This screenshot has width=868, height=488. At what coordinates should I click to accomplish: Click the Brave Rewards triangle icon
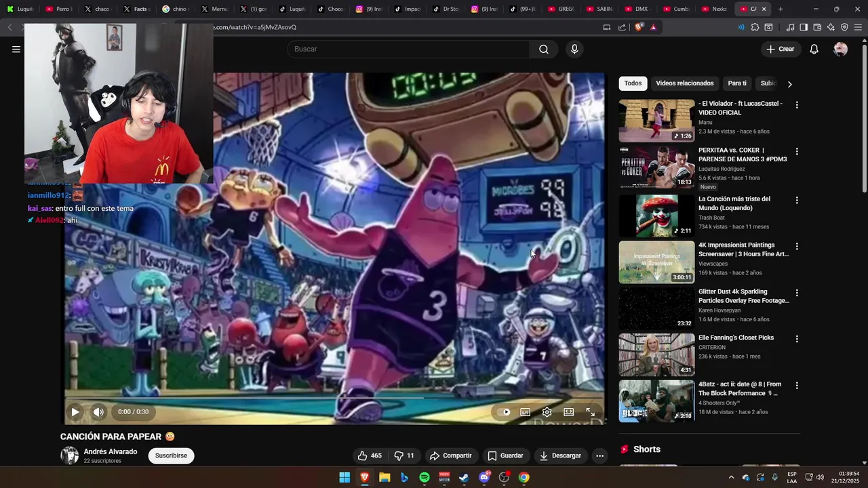[653, 27]
